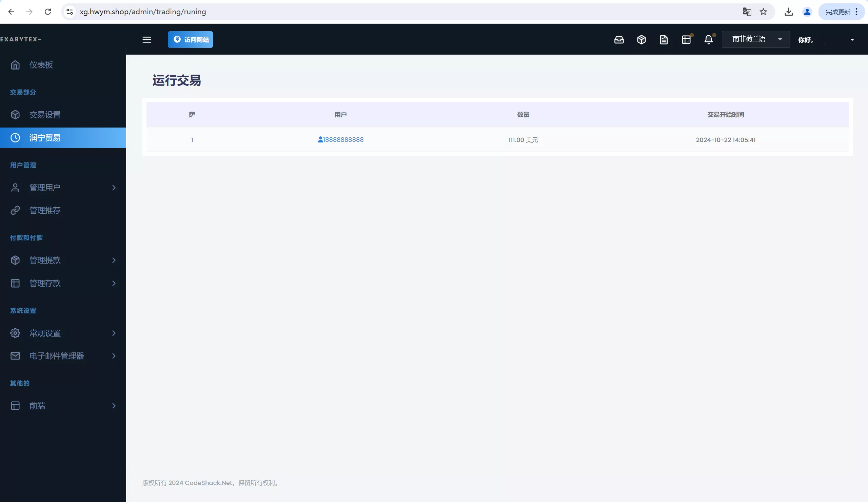Click the 仪表板 dashboard home icon

point(15,65)
